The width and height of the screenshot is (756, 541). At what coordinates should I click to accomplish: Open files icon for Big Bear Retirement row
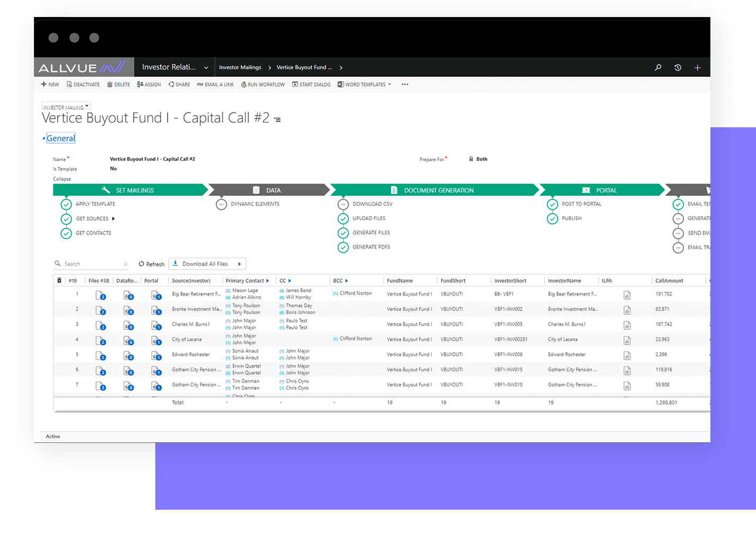(x=101, y=295)
